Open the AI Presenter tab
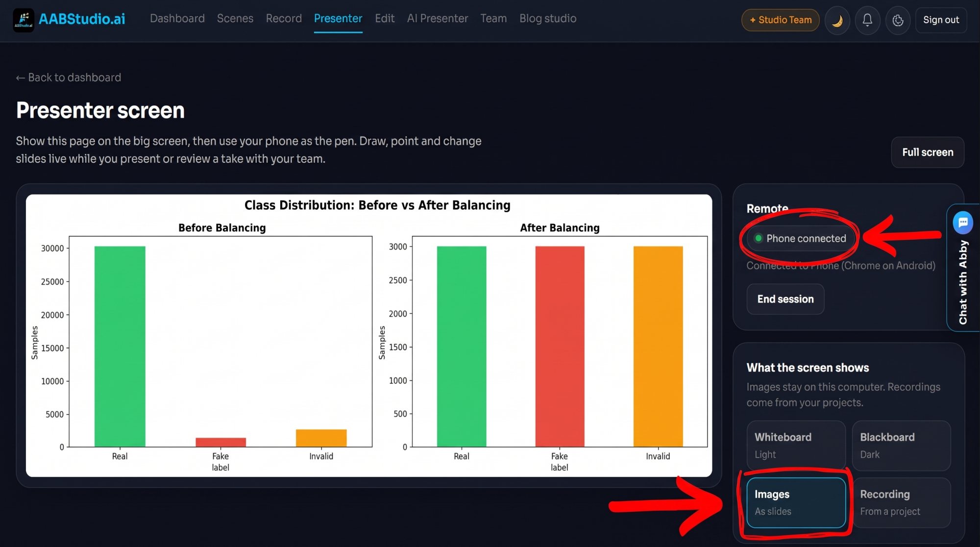This screenshot has height=547, width=980. (438, 19)
